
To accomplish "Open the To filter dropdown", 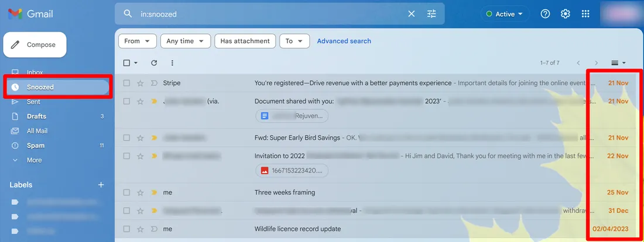I will [x=294, y=41].
